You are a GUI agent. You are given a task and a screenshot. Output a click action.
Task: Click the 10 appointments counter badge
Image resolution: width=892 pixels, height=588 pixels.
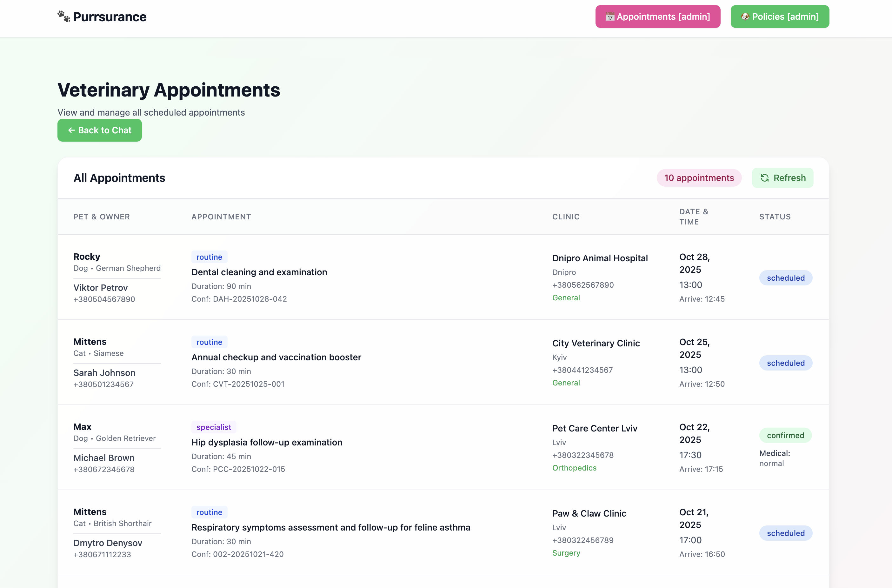699,178
